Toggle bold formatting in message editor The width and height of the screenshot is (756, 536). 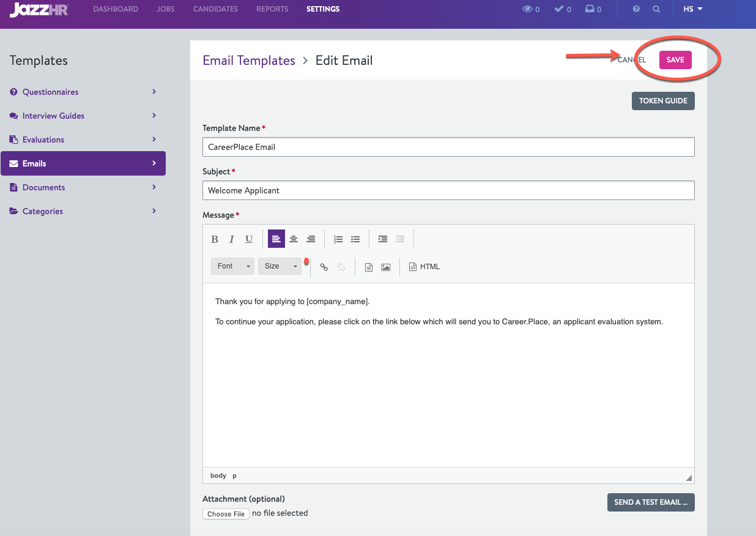215,239
